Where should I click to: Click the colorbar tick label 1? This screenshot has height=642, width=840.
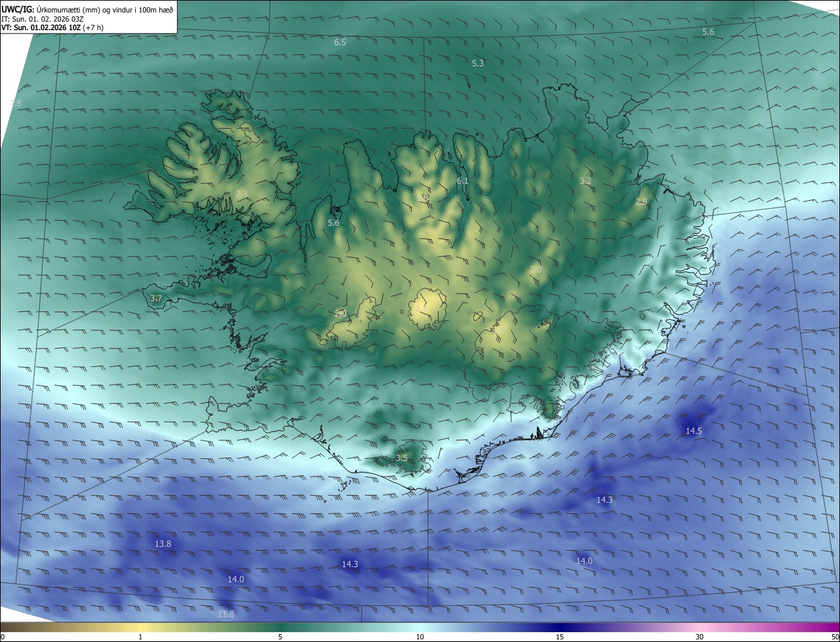140,637
